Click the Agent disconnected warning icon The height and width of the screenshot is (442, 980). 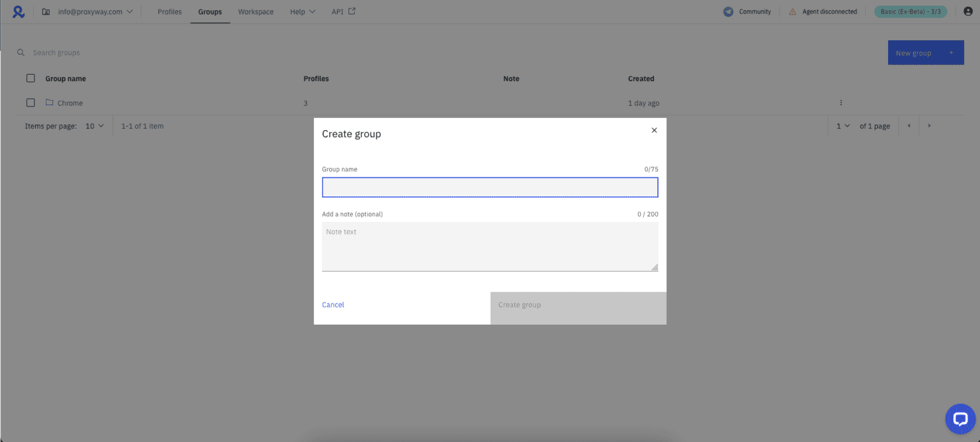(x=794, y=11)
